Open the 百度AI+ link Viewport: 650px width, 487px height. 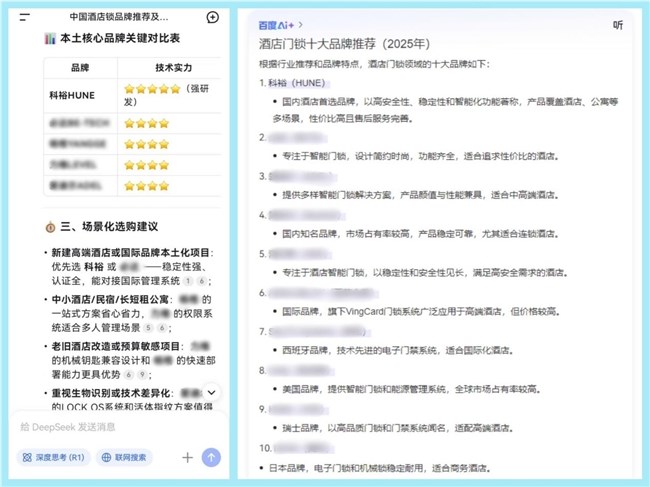coord(280,25)
